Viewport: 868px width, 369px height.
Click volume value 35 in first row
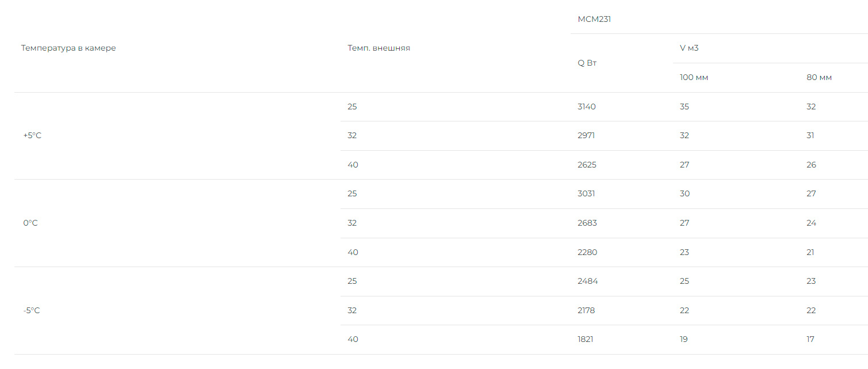tap(684, 106)
